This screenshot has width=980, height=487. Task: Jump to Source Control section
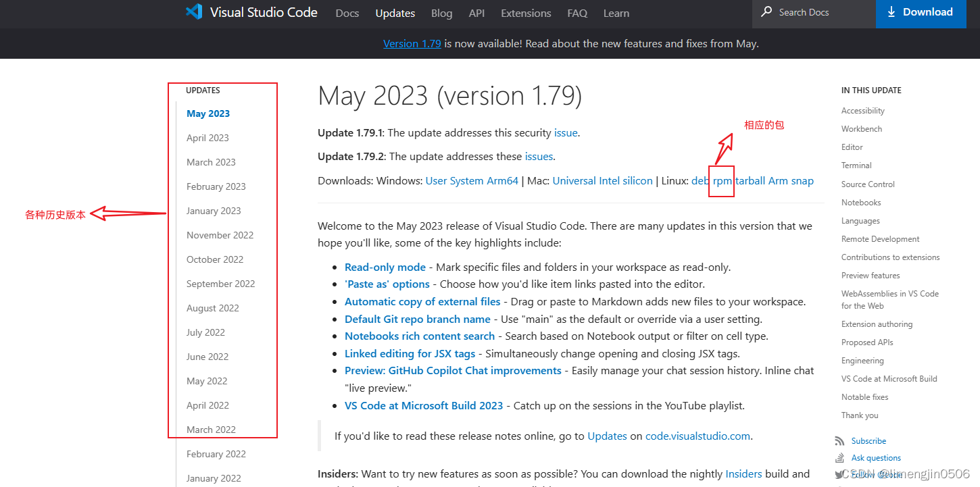point(868,184)
